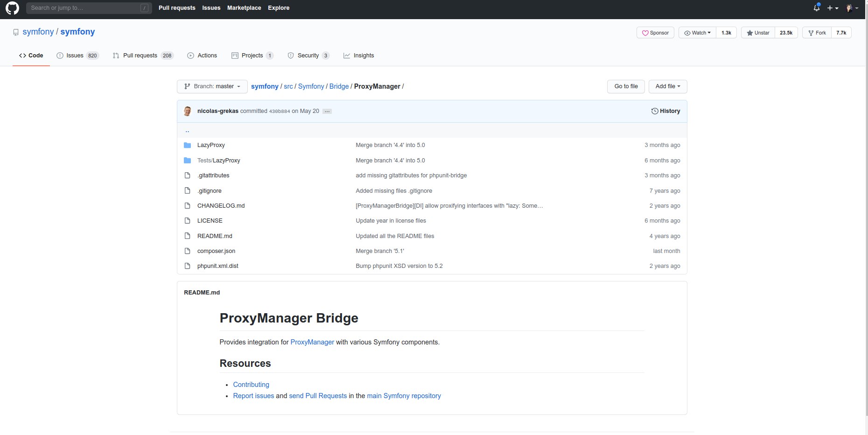Viewport: 868px width, 435px height.
Task: Open the send Pull Requests link
Action: [318, 396]
